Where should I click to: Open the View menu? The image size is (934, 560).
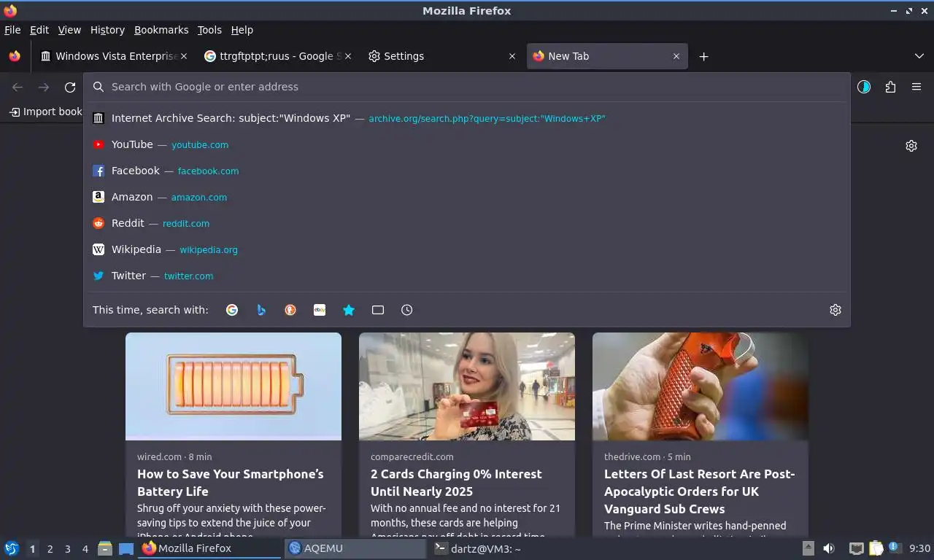pyautogui.click(x=69, y=30)
